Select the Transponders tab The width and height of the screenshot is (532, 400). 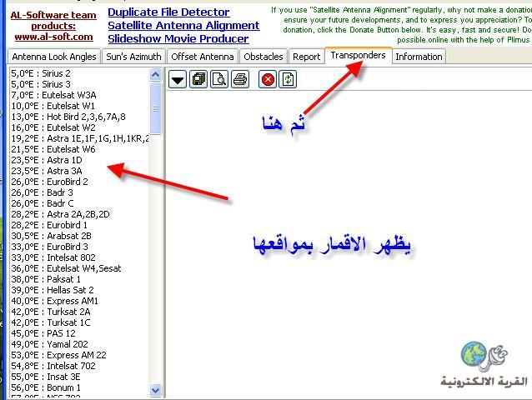click(359, 55)
